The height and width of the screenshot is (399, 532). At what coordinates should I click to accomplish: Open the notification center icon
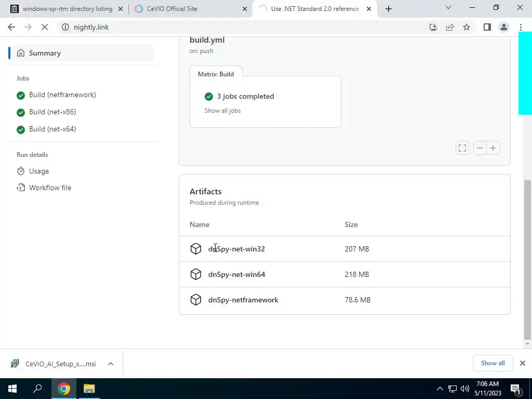[515, 389]
